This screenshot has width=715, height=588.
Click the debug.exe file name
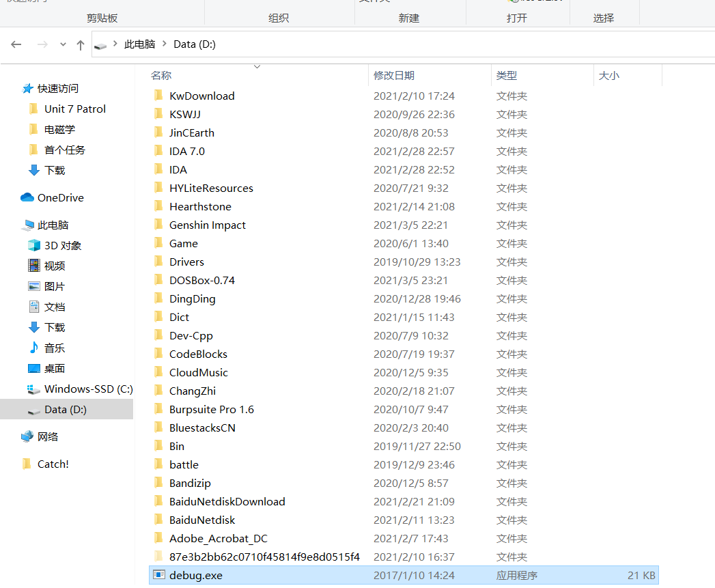pyautogui.click(x=196, y=576)
